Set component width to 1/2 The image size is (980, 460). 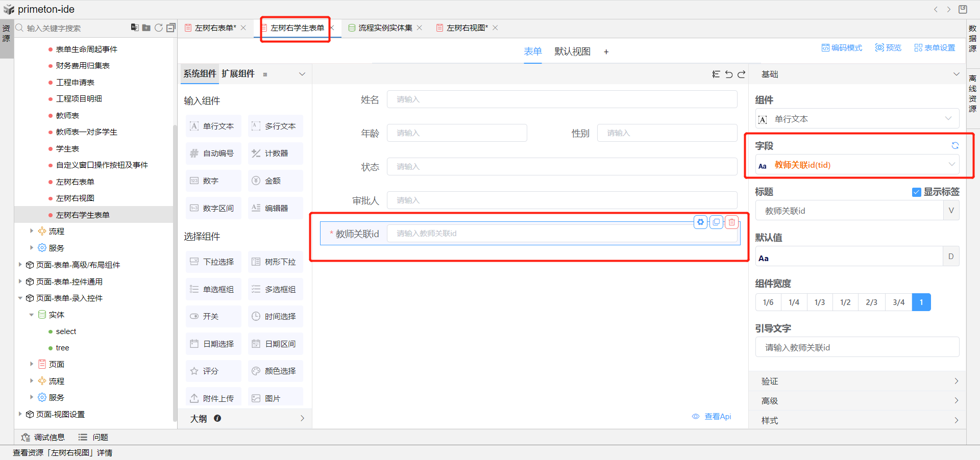pos(845,302)
